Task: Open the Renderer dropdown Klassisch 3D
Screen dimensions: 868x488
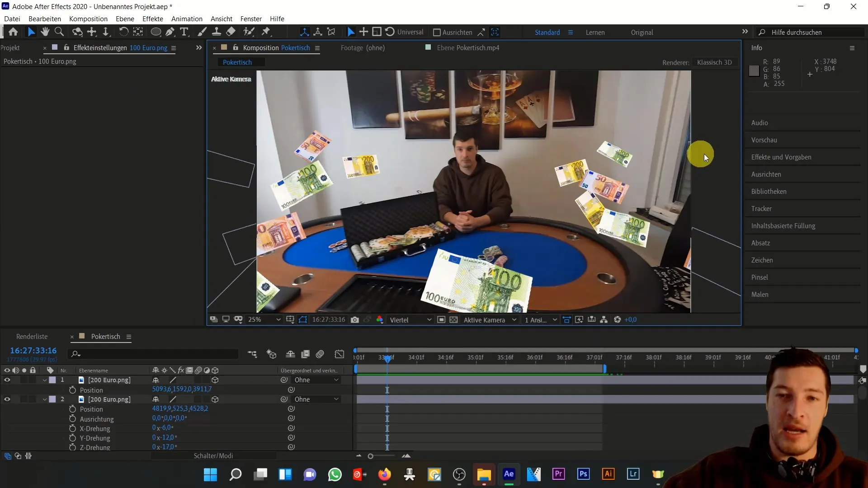Action: coord(714,62)
